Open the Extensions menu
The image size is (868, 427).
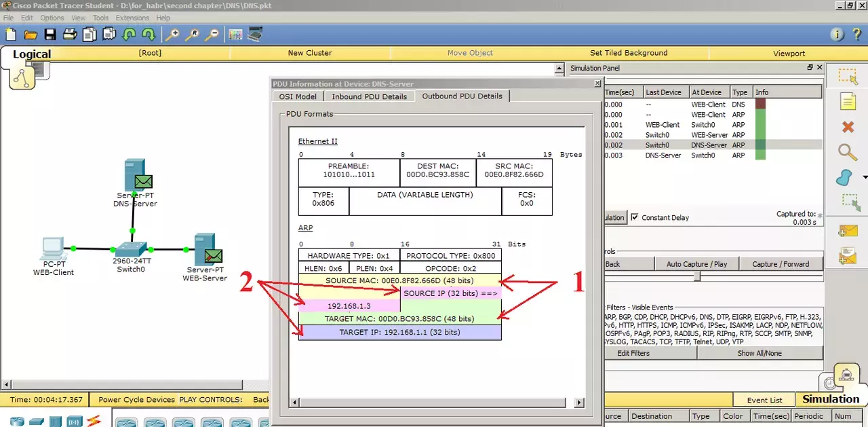click(x=132, y=18)
